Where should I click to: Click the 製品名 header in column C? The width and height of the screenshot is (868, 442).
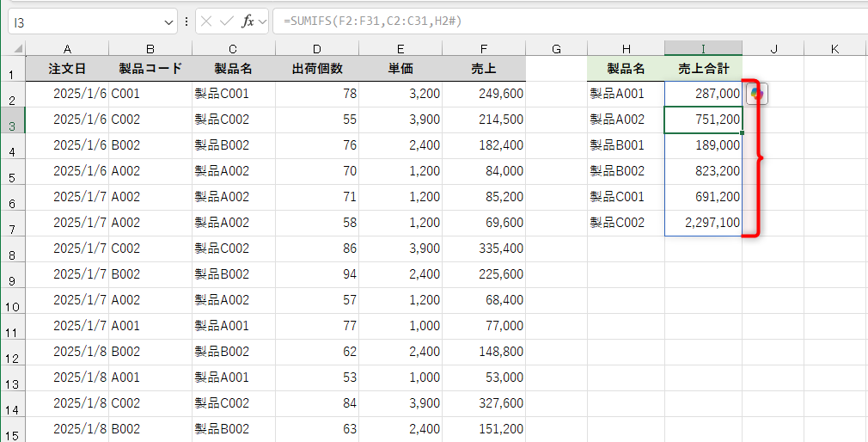point(234,70)
